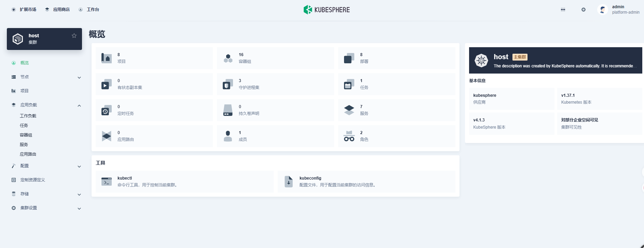Click the kubeconfig tool title
The height and width of the screenshot is (248, 644).
pos(310,178)
